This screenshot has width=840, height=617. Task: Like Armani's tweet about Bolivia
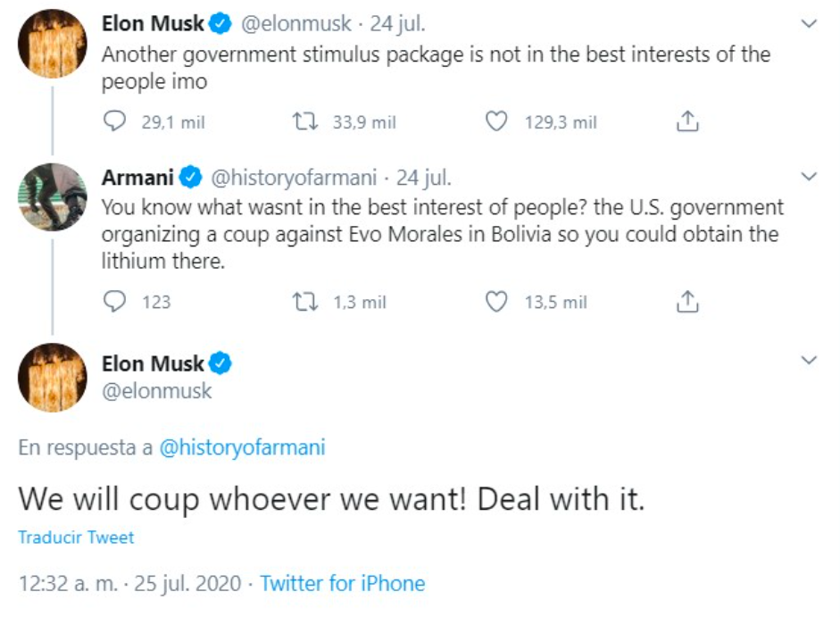496,302
